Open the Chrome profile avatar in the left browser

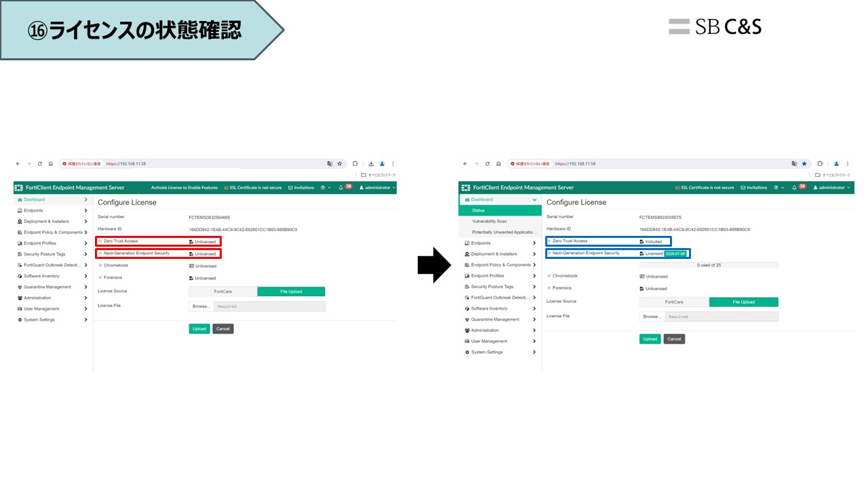pos(382,163)
